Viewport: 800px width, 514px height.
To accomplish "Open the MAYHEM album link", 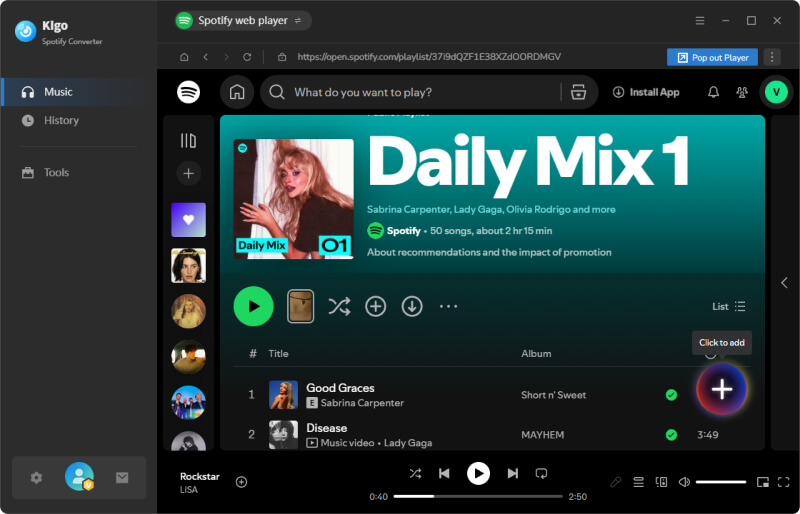I will point(542,435).
